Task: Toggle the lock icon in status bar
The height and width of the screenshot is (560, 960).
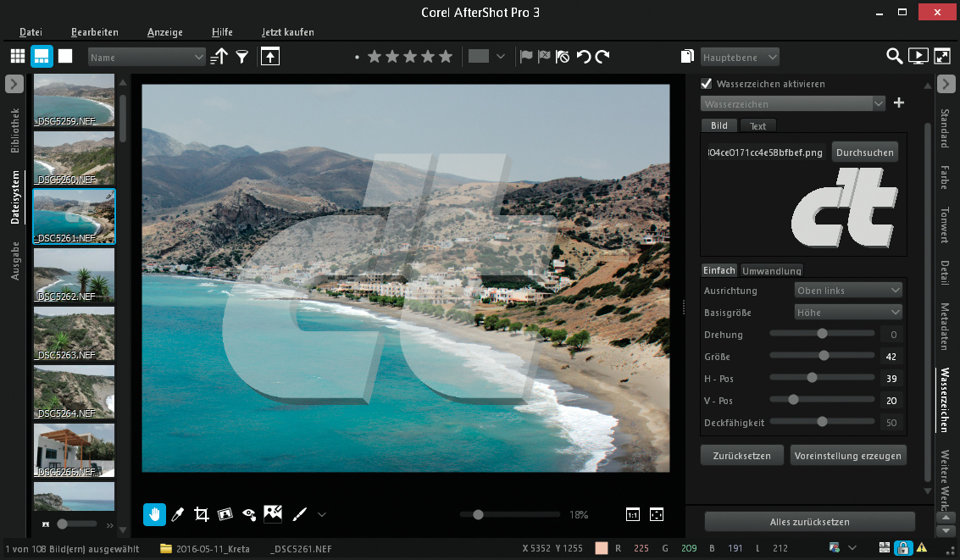Action: coord(904,548)
